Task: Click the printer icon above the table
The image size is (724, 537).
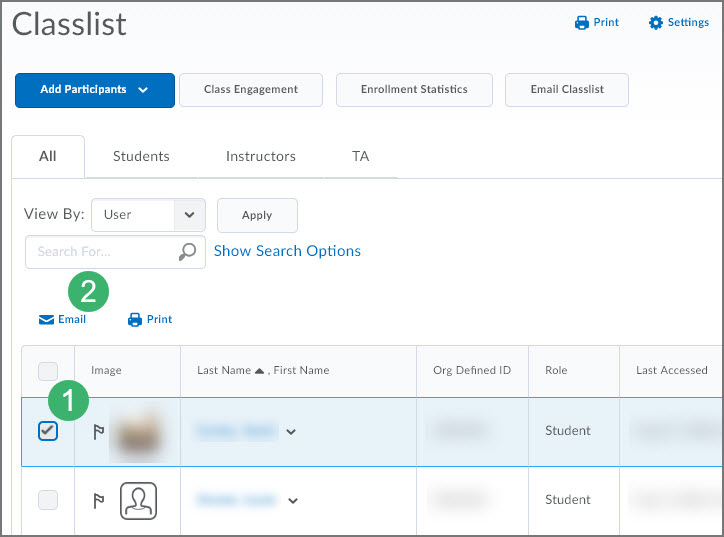Action: click(x=134, y=320)
